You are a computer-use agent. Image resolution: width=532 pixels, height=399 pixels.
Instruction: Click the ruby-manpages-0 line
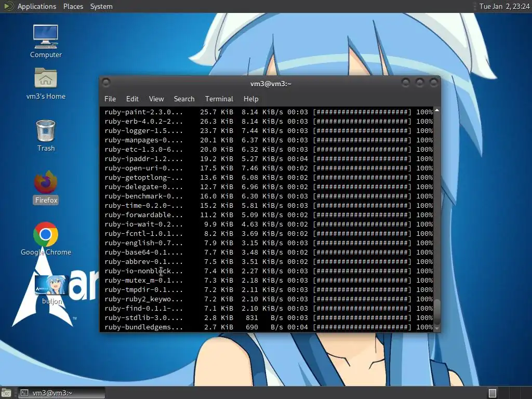point(269,140)
